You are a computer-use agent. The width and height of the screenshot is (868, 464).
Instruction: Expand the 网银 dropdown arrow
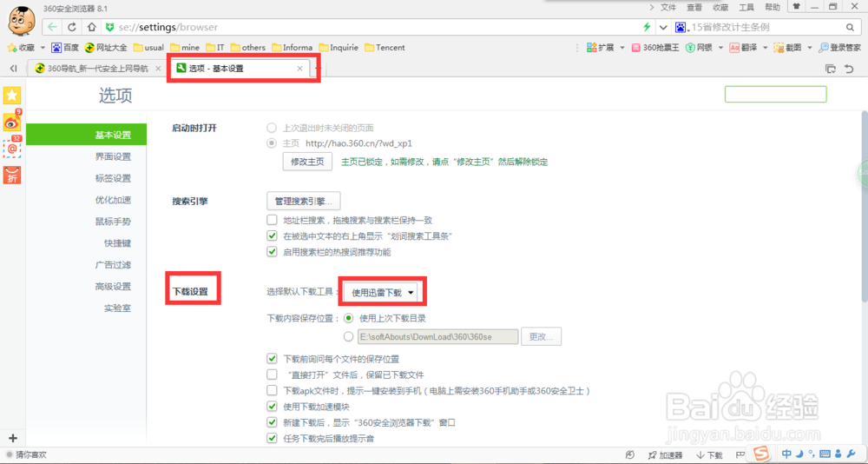[720, 48]
